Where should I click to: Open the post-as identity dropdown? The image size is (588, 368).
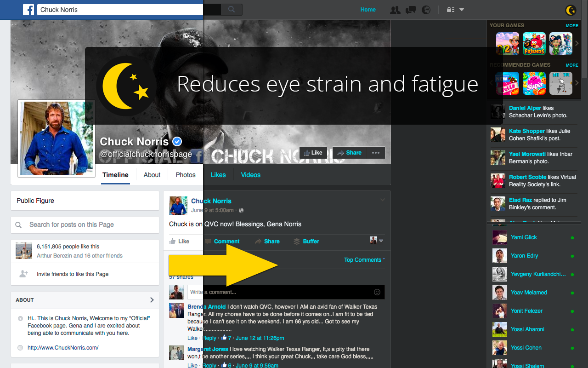pos(377,241)
